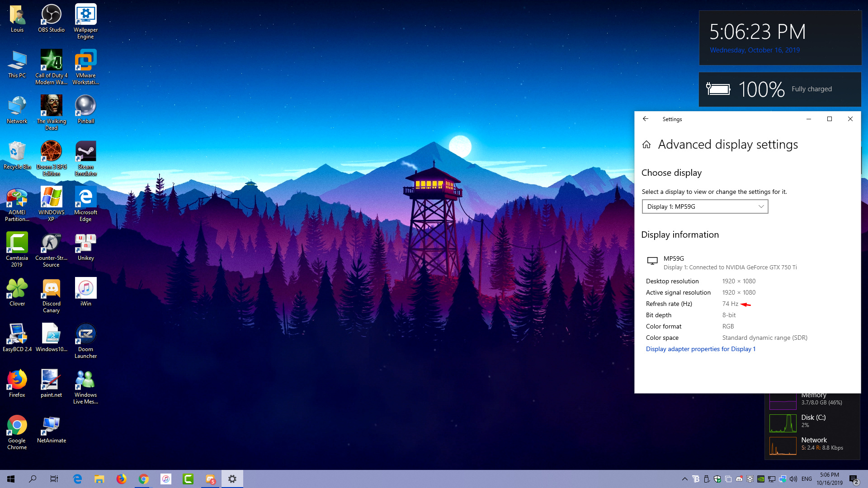Open the OBS Studio desktop shortcut
The image size is (868, 488).
(x=51, y=19)
